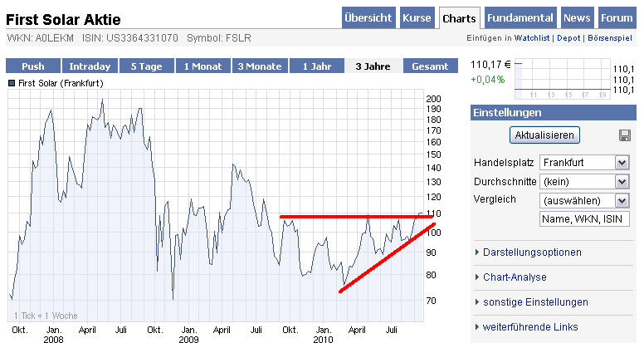Select the Push chart mode
This screenshot has width=644, height=343.
click(33, 66)
